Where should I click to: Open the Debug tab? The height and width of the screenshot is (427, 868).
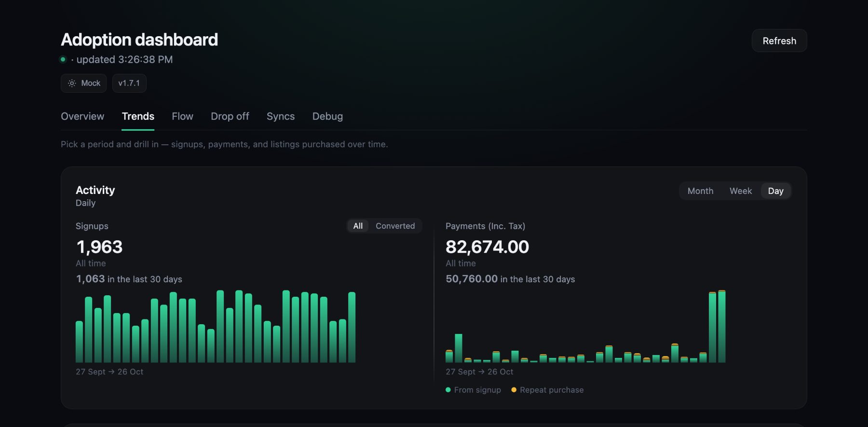(x=327, y=116)
